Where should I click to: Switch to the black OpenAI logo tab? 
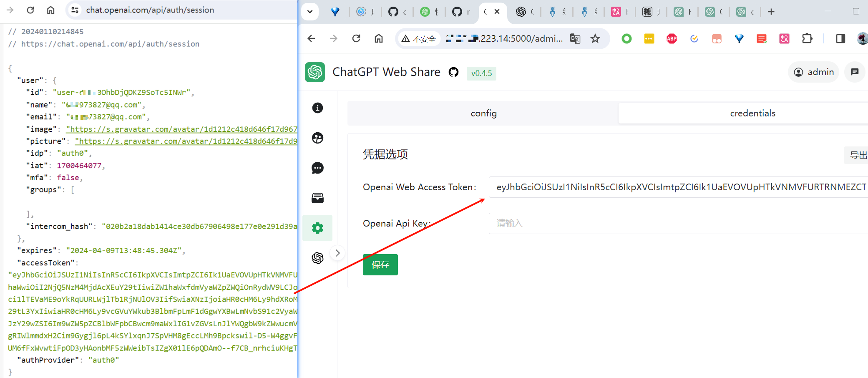tap(521, 12)
